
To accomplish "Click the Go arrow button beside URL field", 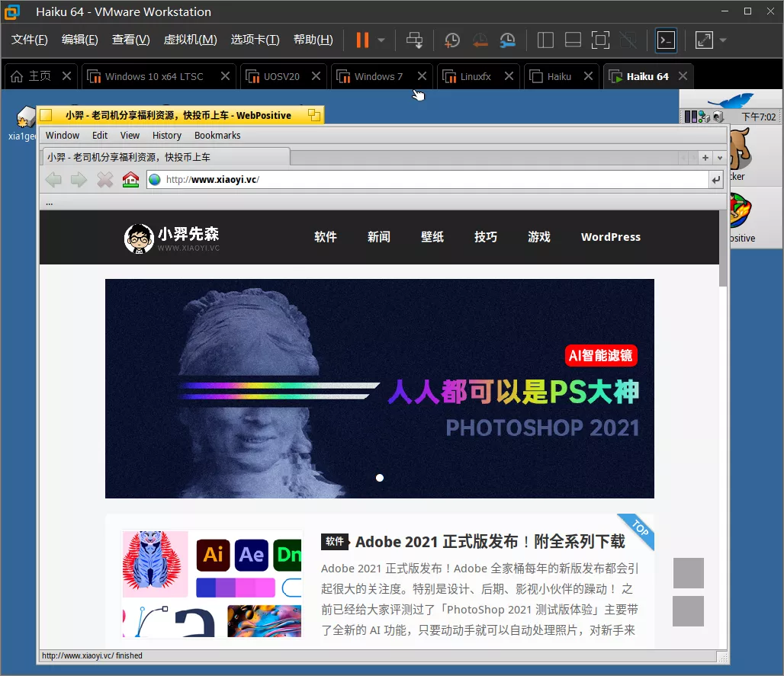I will click(716, 180).
